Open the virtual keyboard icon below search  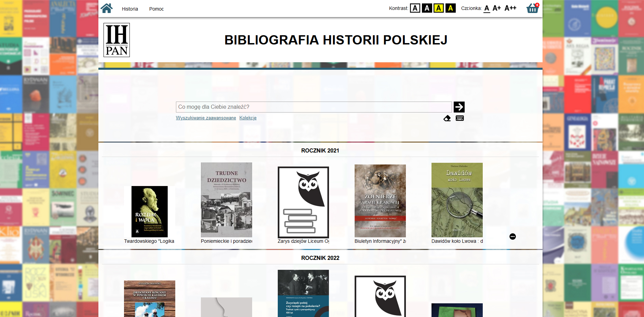pyautogui.click(x=459, y=118)
